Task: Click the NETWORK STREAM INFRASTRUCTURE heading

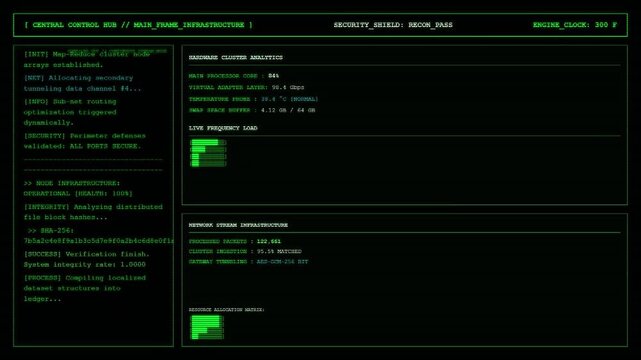Action: 238,225
